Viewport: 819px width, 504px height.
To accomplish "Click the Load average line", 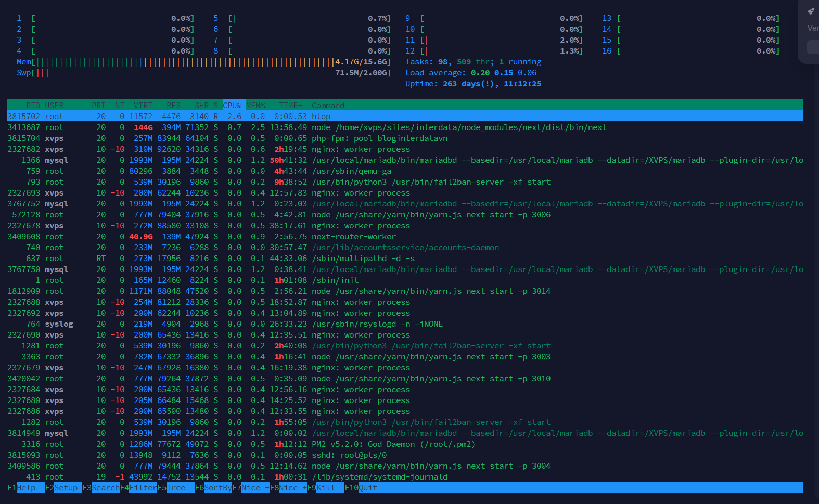I will (471, 73).
